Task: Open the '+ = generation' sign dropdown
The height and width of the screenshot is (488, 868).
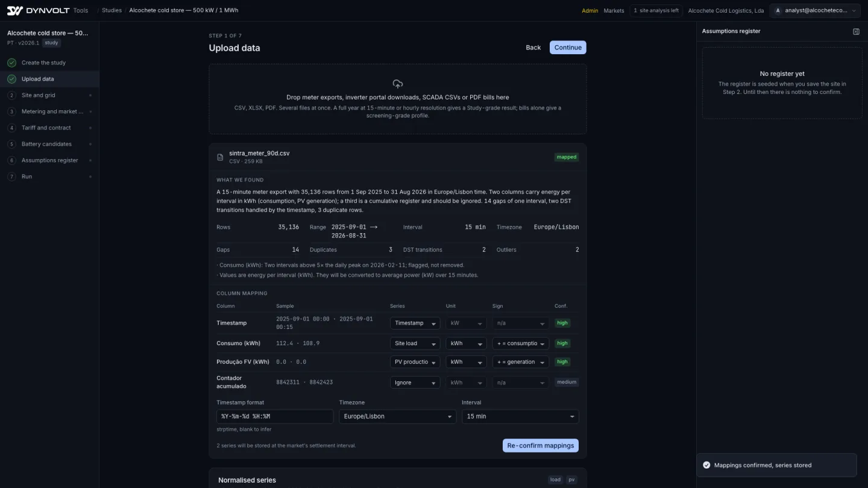Action: tap(521, 362)
